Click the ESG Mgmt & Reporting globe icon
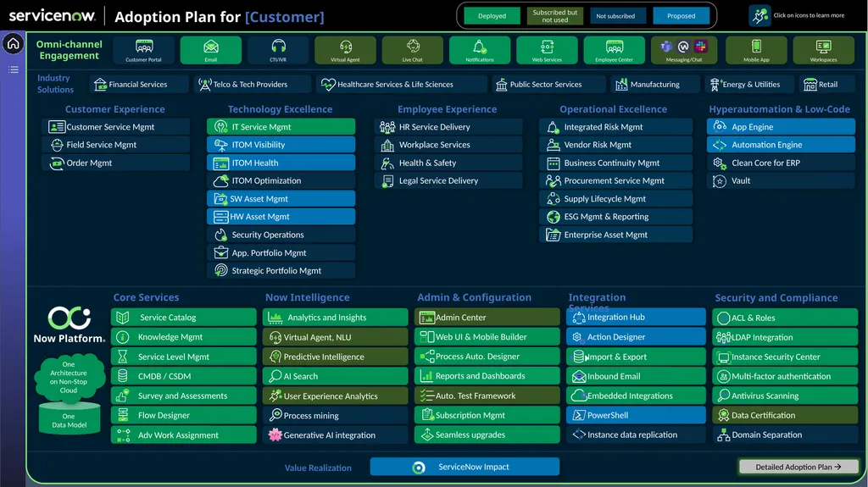Screen dimensions: 868x487 [553, 217]
